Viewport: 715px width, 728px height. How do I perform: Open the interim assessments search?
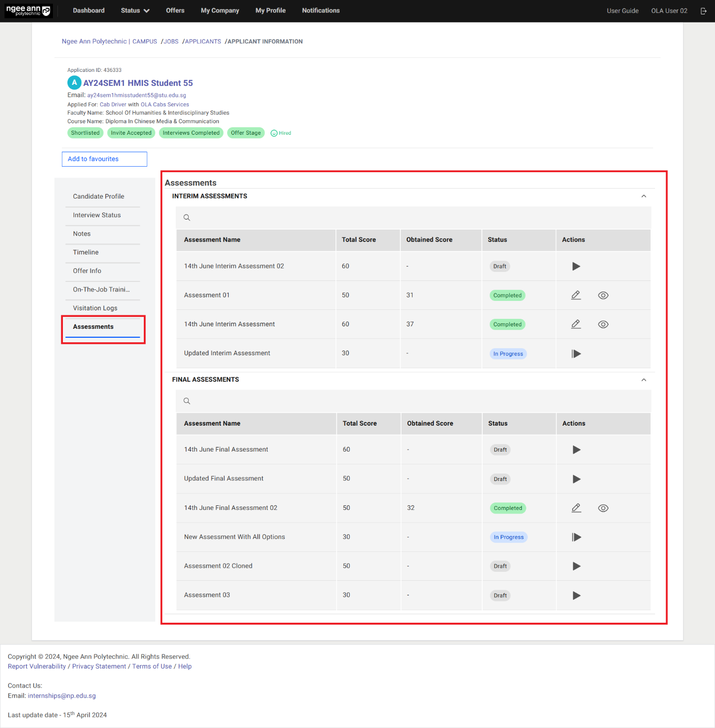pyautogui.click(x=187, y=218)
